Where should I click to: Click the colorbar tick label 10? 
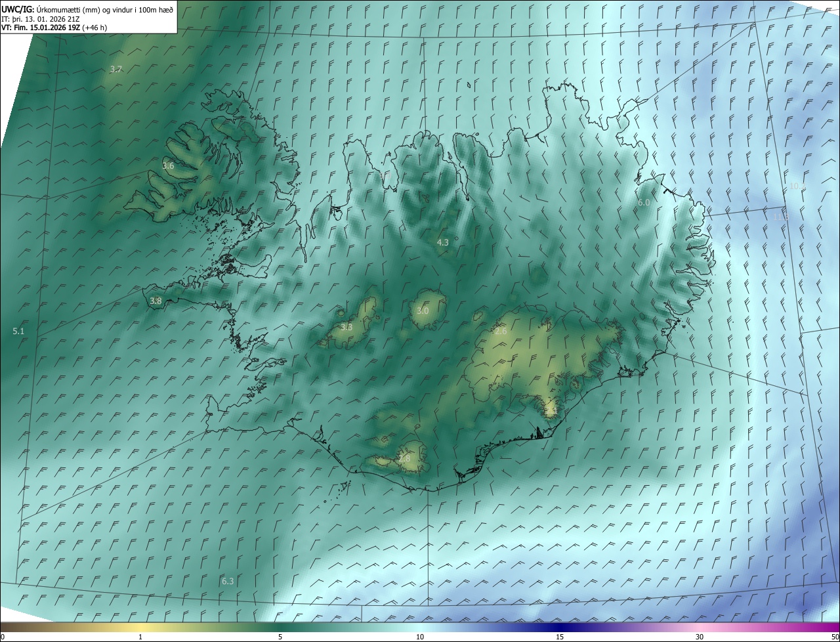[420, 637]
